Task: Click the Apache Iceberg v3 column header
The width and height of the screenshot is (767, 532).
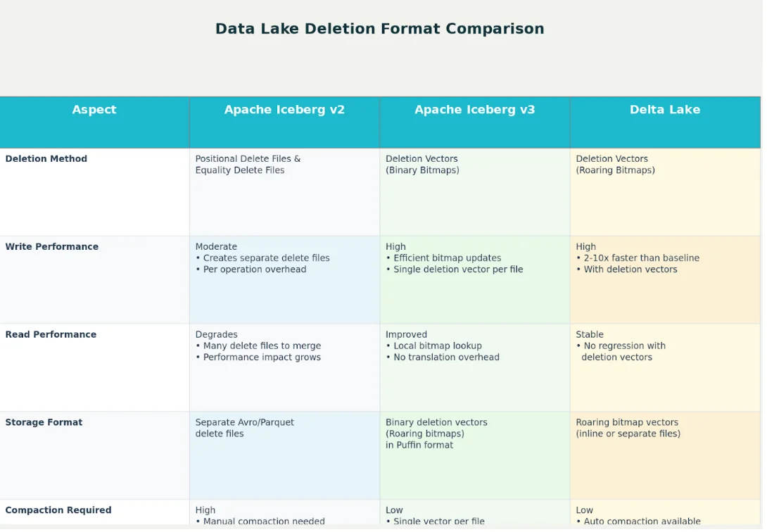Action: [474, 110]
